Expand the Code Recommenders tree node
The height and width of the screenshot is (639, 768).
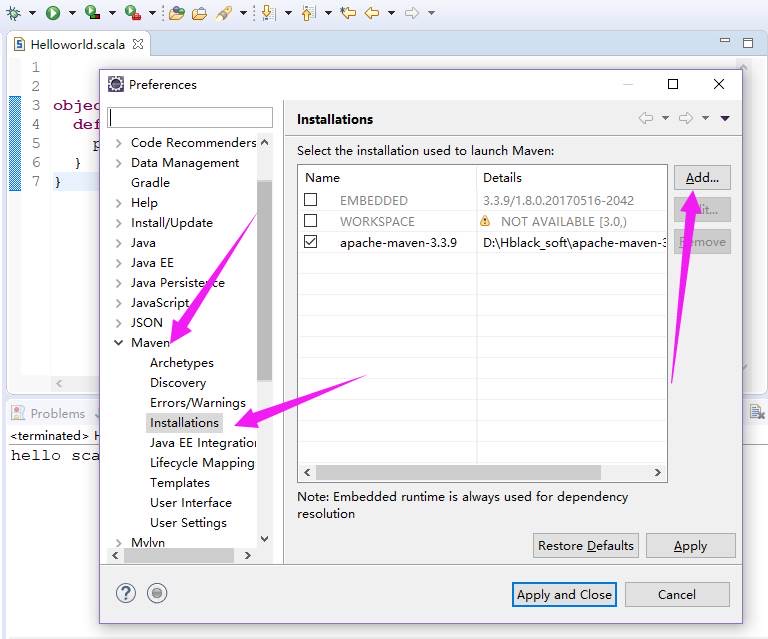(x=119, y=143)
